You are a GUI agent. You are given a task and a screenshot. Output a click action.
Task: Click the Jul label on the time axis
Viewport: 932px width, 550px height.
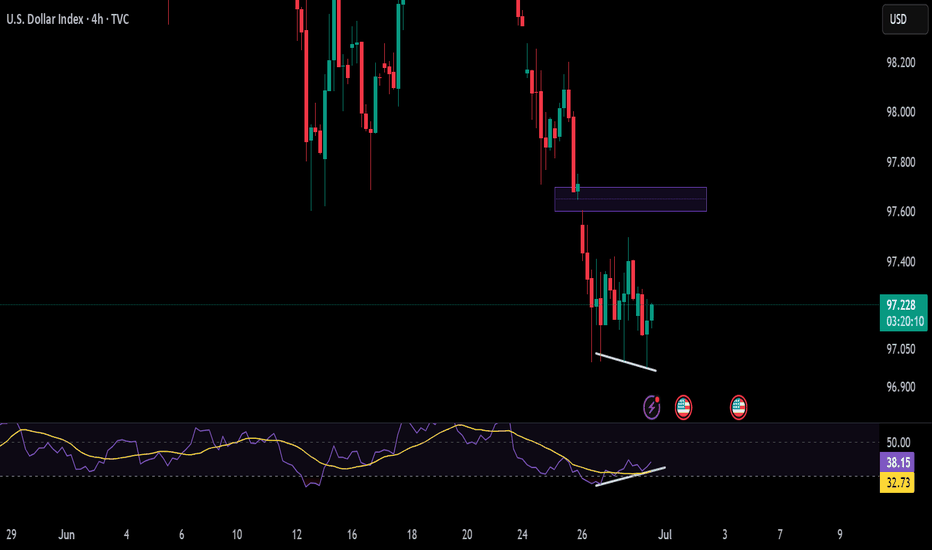(665, 535)
